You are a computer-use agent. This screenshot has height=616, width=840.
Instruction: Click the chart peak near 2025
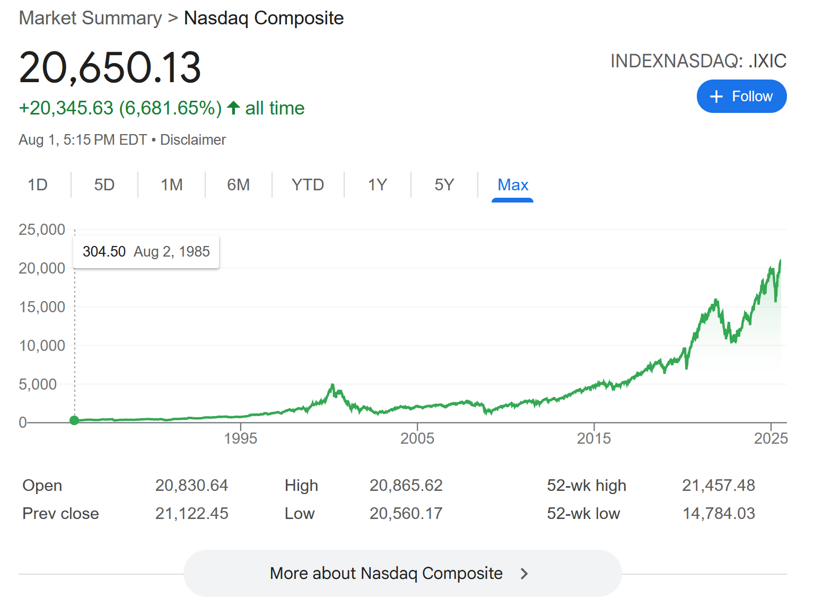780,261
